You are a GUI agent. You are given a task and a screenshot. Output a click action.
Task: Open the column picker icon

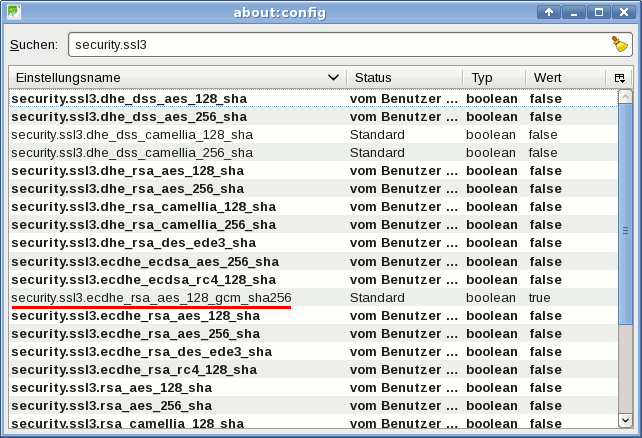tap(619, 78)
